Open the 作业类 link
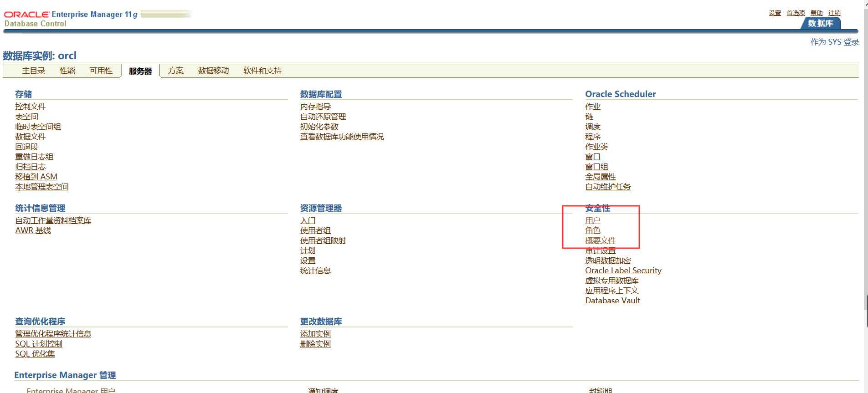868x393 pixels. click(597, 147)
